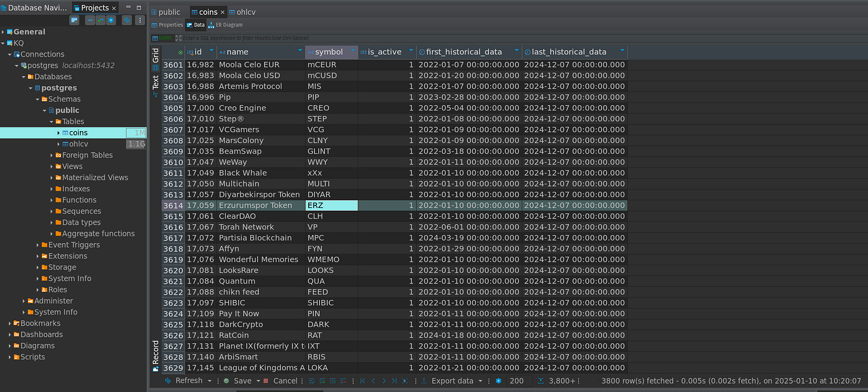
Task: Collapse the KQ project node
Action: click(3, 43)
